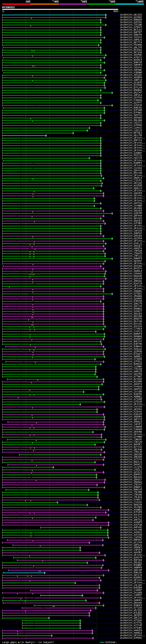This screenshot has width=146, height=644.
Task: Click the green alignment bar for Q42347
Action: click(58, 93)
